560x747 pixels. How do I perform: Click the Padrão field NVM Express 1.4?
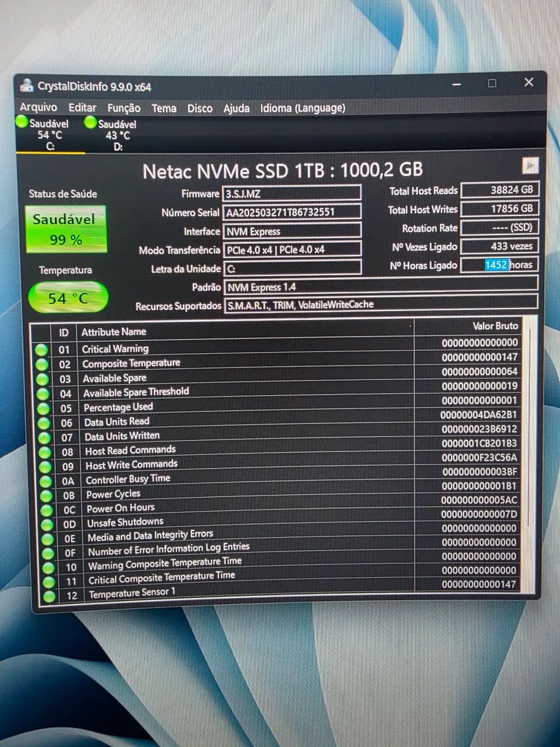coord(380,287)
